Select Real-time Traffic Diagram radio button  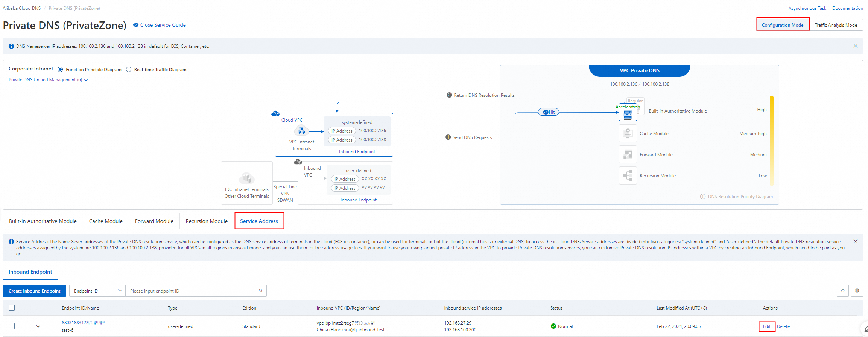coord(129,69)
